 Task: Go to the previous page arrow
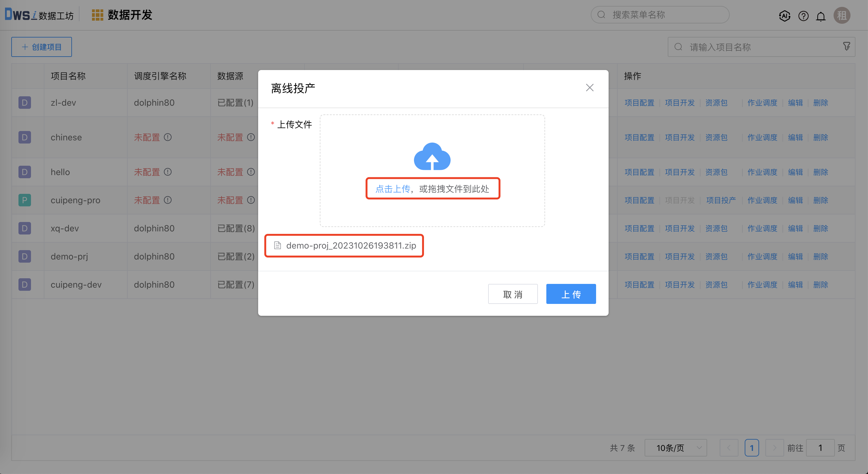point(728,448)
